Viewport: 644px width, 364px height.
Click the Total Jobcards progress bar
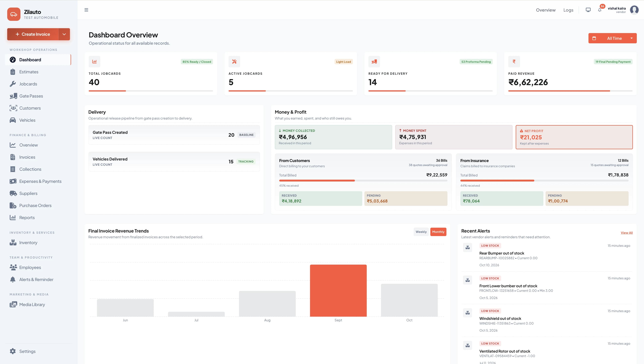pos(151,91)
